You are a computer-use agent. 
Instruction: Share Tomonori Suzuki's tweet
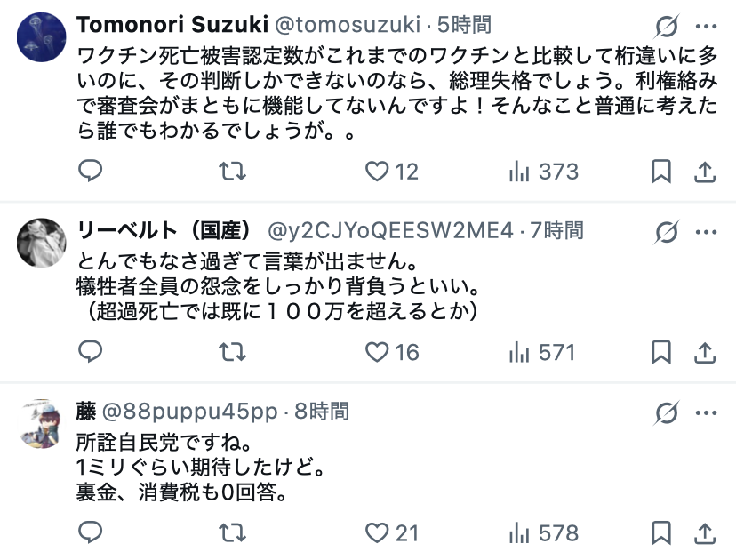tap(704, 171)
